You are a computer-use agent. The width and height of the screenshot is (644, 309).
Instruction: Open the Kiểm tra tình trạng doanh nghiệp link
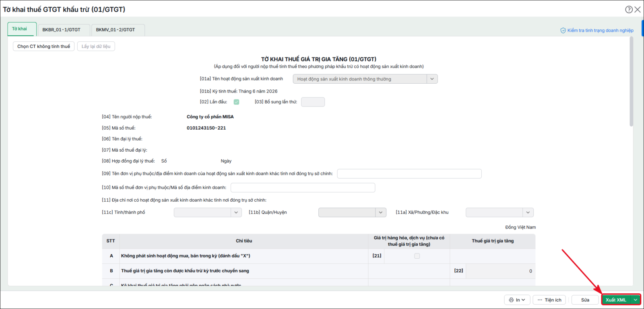tap(600, 31)
